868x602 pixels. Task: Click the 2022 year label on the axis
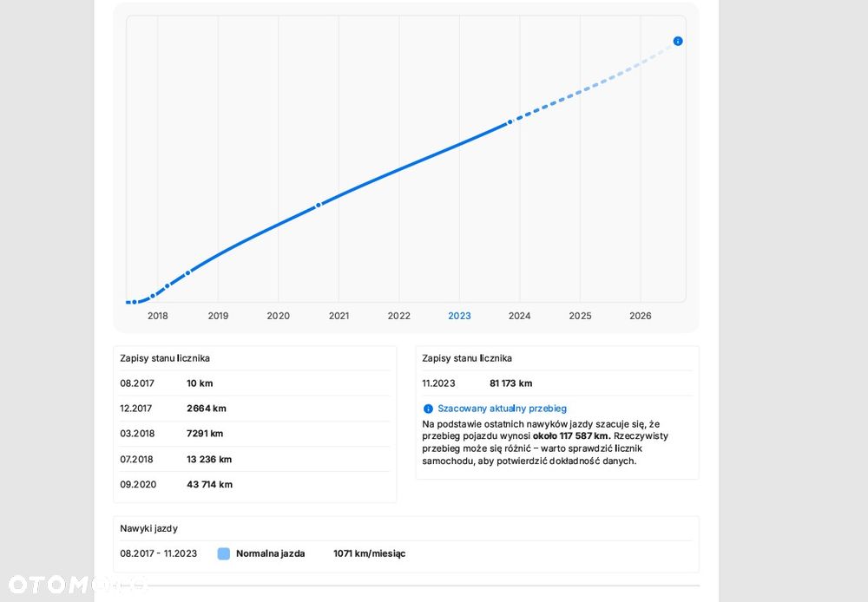[x=399, y=316]
